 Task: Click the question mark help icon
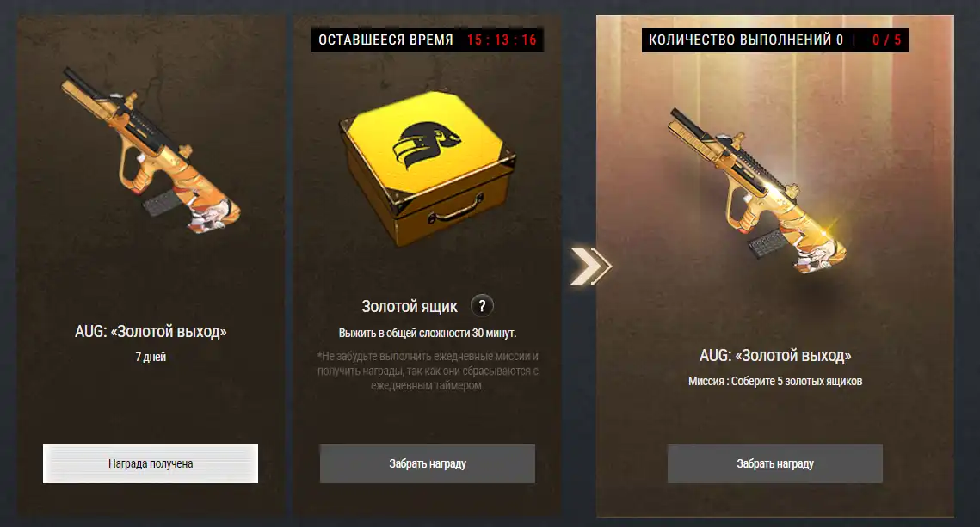tap(482, 306)
